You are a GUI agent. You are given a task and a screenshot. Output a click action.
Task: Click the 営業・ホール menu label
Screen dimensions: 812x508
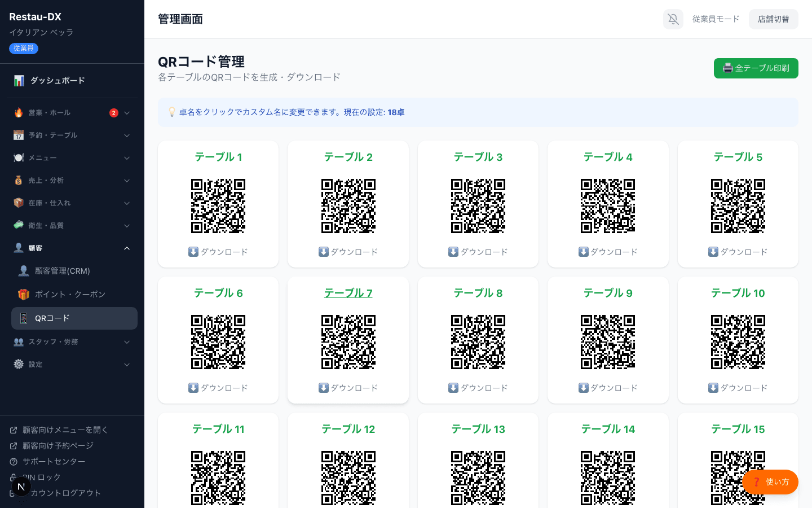[x=50, y=113]
